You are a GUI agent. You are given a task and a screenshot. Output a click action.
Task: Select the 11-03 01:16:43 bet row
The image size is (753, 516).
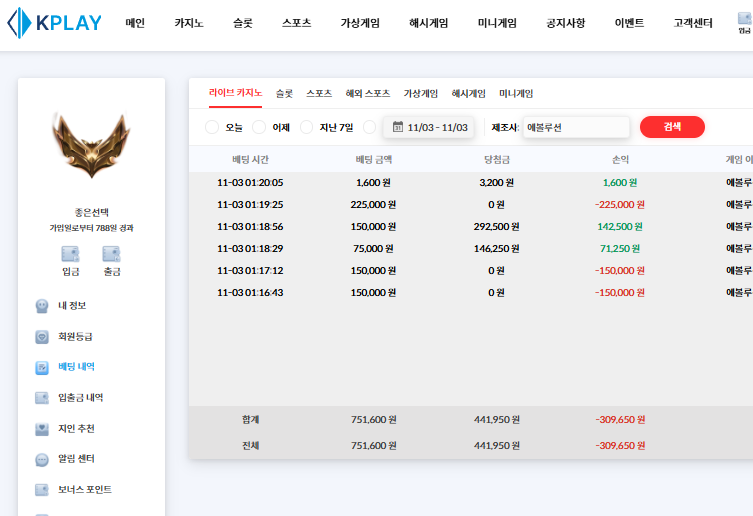471,293
